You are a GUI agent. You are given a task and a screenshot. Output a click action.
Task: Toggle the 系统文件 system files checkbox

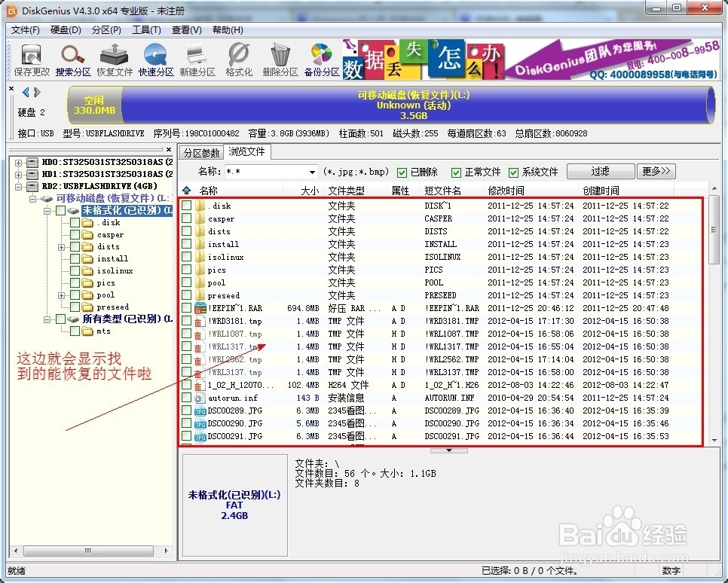click(x=513, y=172)
